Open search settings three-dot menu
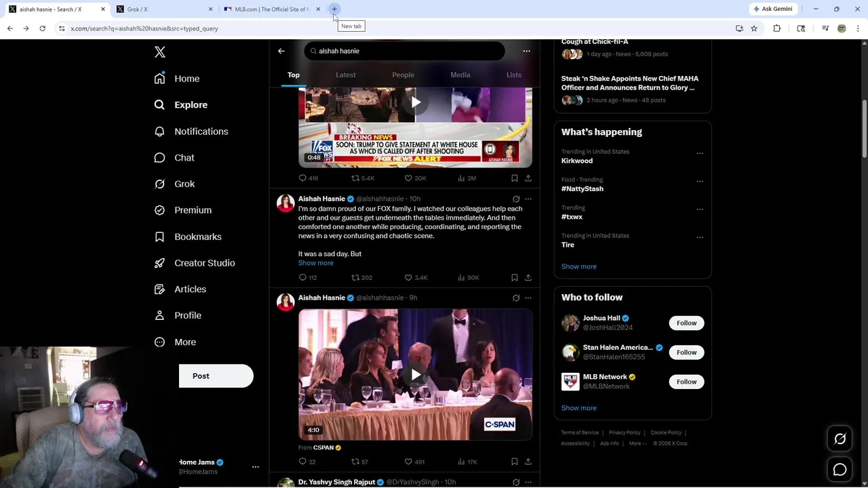868x488 pixels. [x=526, y=51]
